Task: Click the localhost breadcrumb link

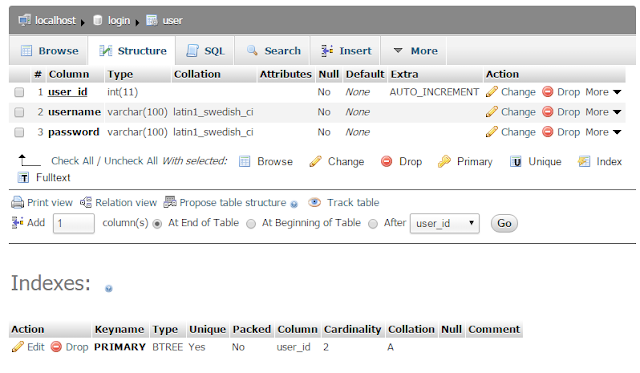Action: (55, 20)
